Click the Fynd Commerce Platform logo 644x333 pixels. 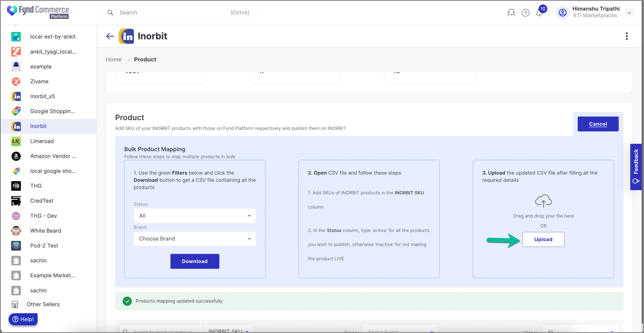click(38, 12)
